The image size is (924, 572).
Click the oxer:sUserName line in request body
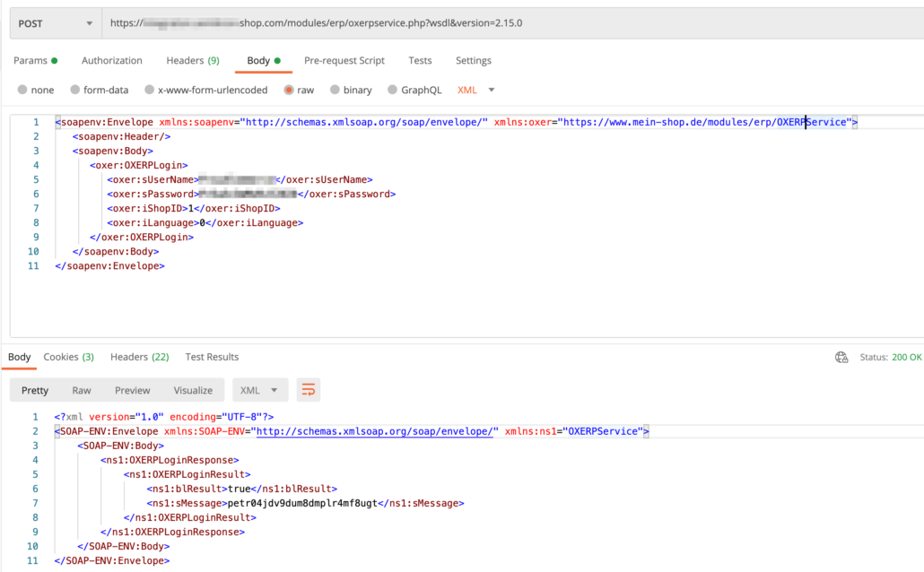pos(240,179)
